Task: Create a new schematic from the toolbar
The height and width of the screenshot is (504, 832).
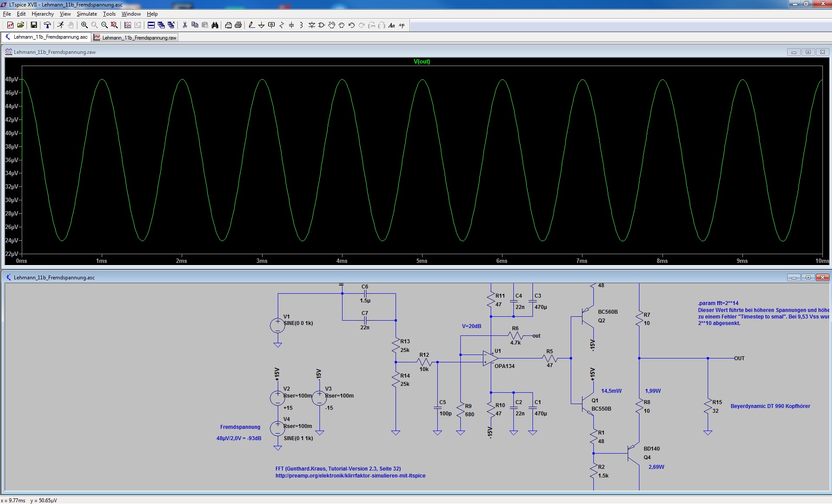Action: point(10,25)
